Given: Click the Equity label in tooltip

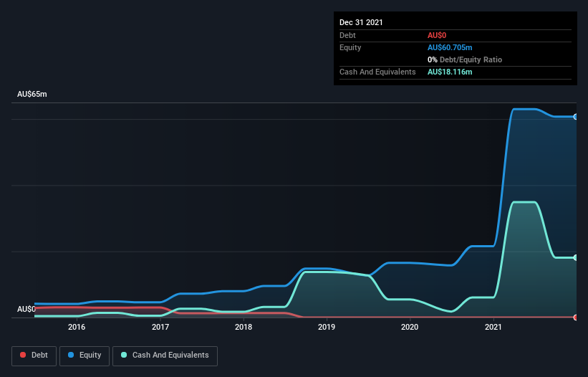Looking at the screenshot, I should tap(350, 47).
